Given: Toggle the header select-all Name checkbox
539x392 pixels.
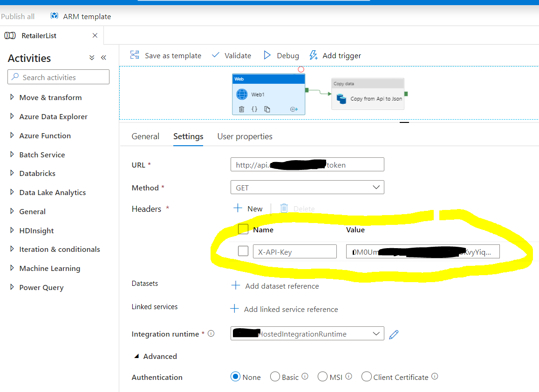Looking at the screenshot, I should click(243, 229).
